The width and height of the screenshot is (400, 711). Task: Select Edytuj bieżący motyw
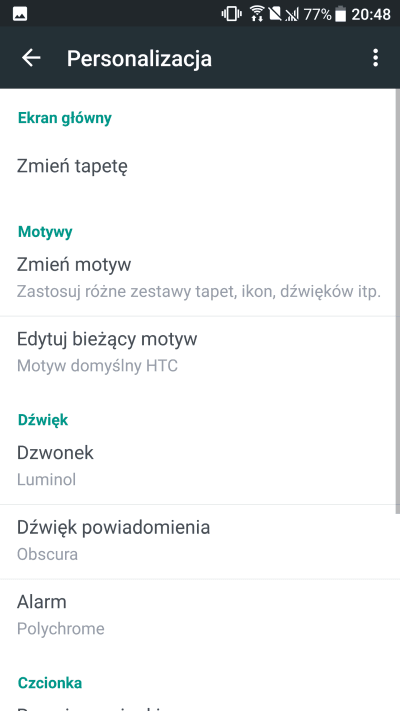click(x=198, y=352)
